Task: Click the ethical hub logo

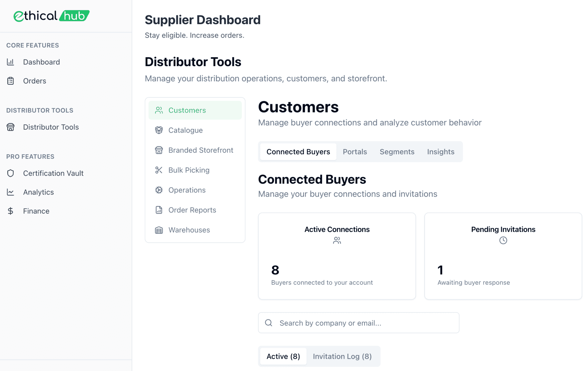Action: click(x=51, y=16)
